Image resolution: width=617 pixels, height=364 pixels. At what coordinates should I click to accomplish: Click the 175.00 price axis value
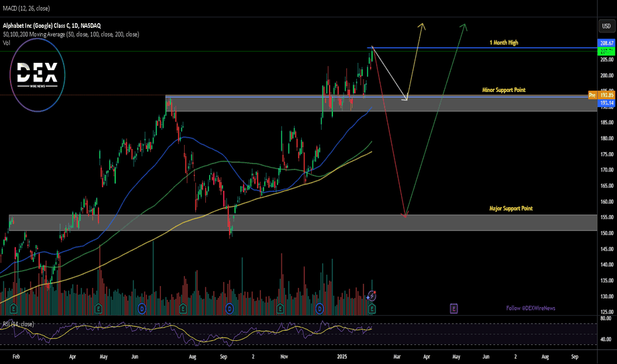tap(606, 155)
